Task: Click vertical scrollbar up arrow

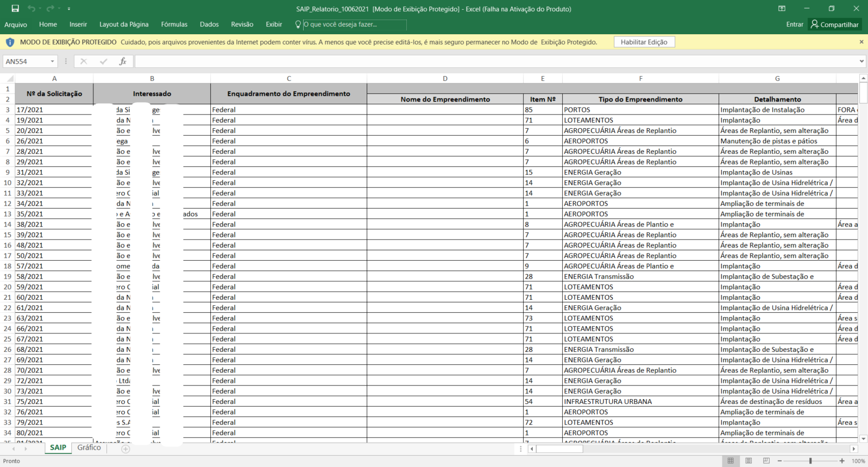Action: (x=863, y=79)
